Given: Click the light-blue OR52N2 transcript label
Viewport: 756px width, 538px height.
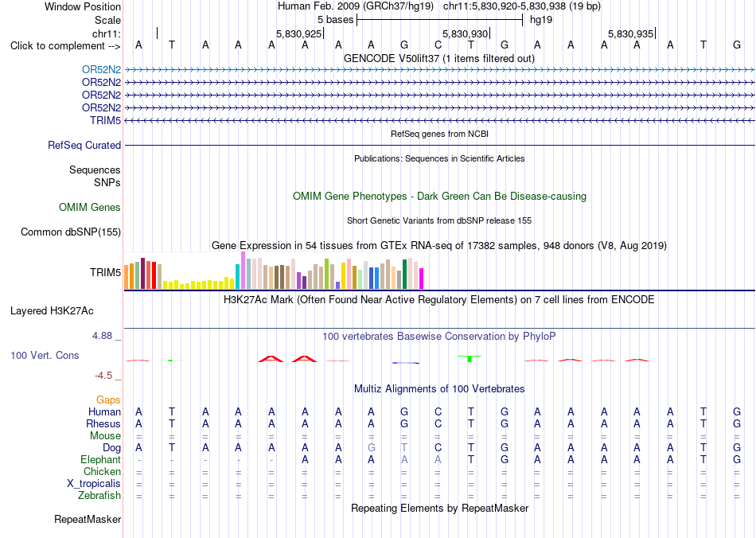Looking at the screenshot, I should tap(101, 69).
